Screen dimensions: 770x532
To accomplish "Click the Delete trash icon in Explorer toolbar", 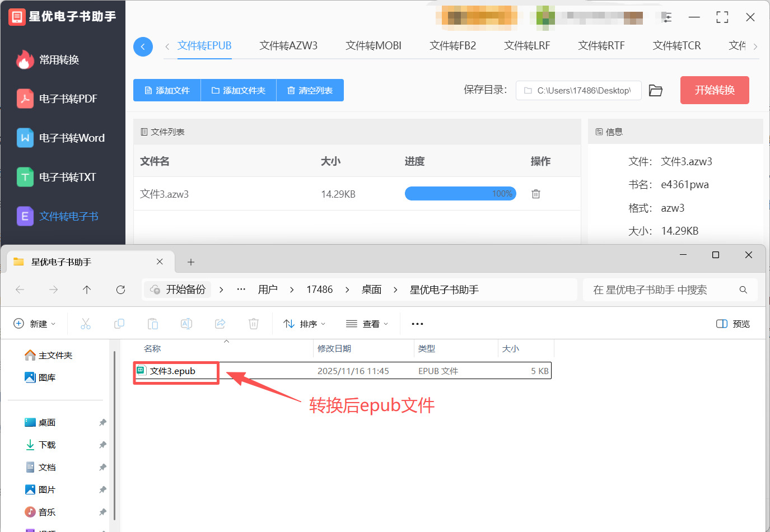I will pos(254,324).
